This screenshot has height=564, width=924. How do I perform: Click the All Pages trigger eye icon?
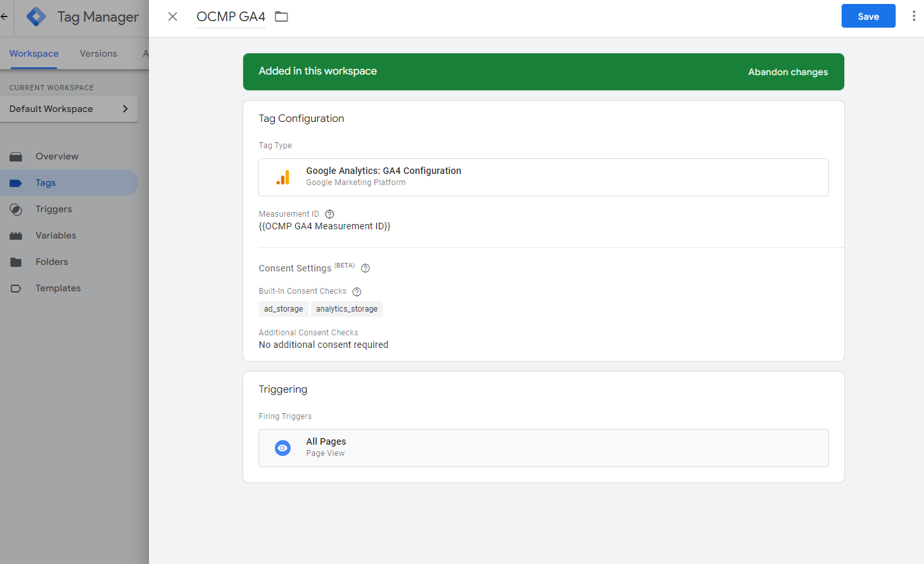point(283,448)
